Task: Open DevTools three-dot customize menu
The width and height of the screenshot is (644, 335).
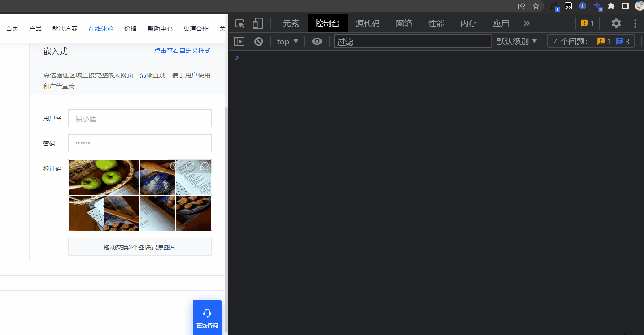Action: pyautogui.click(x=635, y=23)
